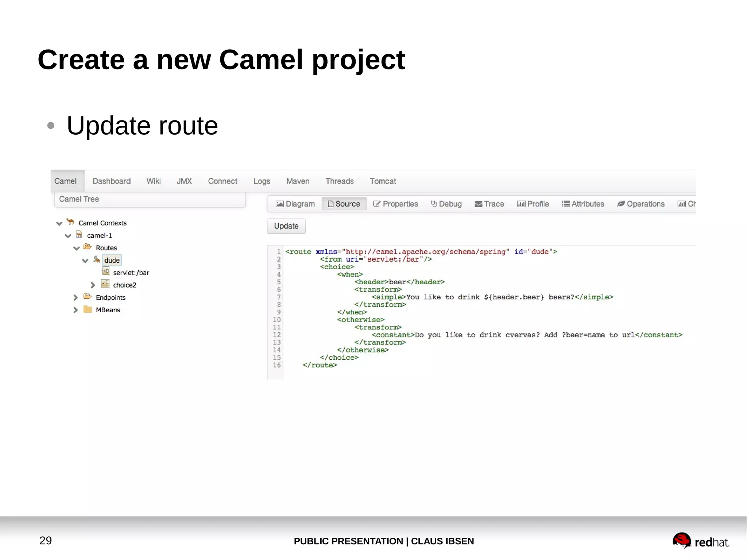Switch to the Dashboard tab
Screen dimensions: 747x560
pos(112,181)
